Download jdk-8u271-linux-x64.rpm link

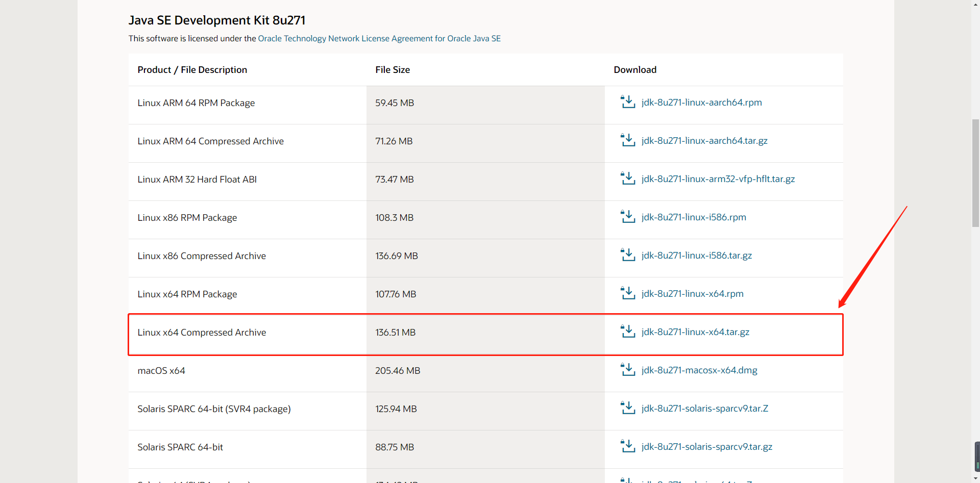[693, 294]
